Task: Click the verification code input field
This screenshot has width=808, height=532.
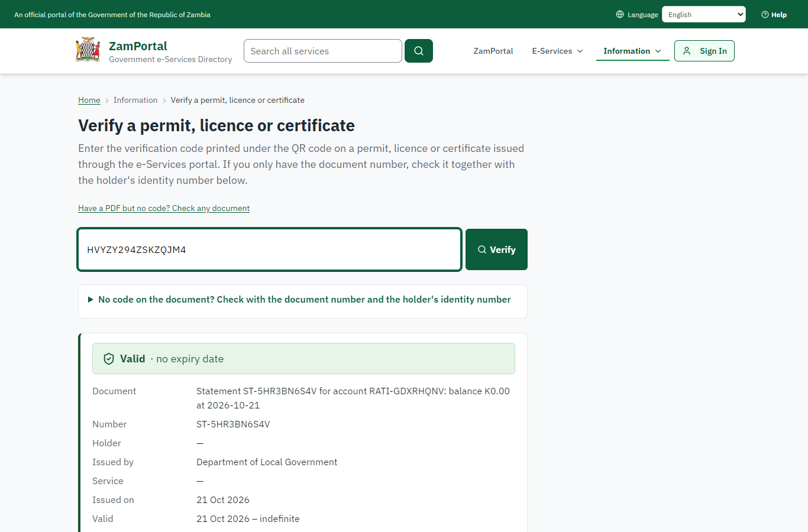Action: [x=270, y=249]
